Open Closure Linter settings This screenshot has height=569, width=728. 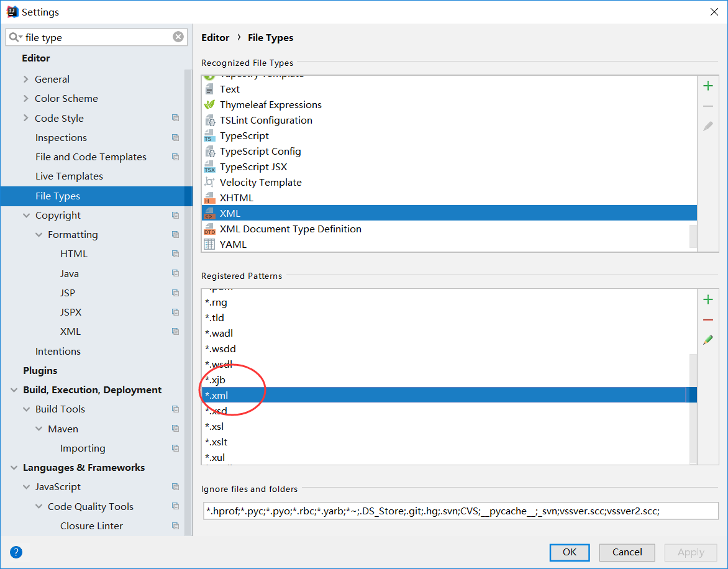91,526
